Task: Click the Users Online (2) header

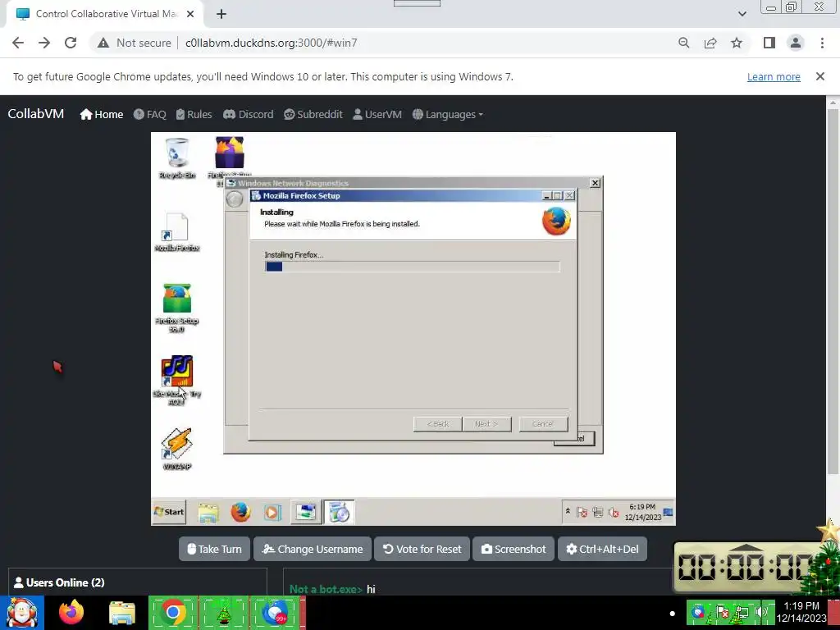Action: point(59,582)
